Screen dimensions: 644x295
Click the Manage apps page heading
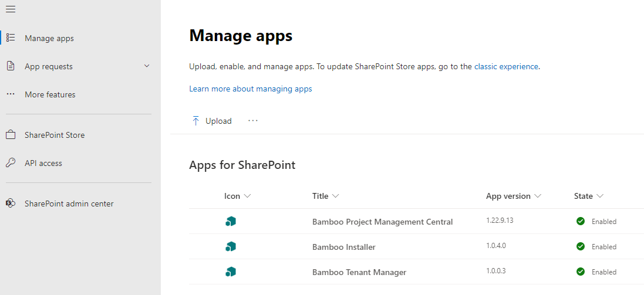point(241,36)
